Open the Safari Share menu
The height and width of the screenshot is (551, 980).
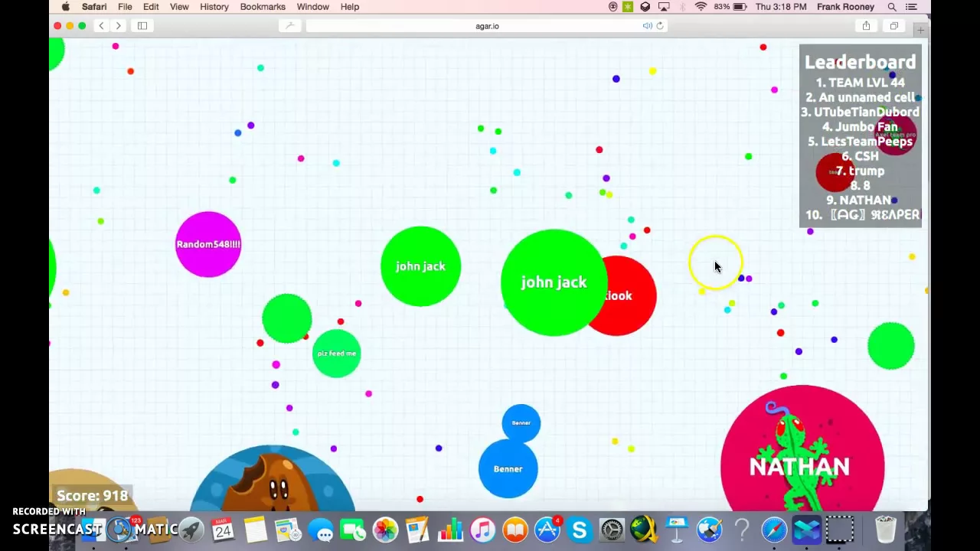[866, 26]
